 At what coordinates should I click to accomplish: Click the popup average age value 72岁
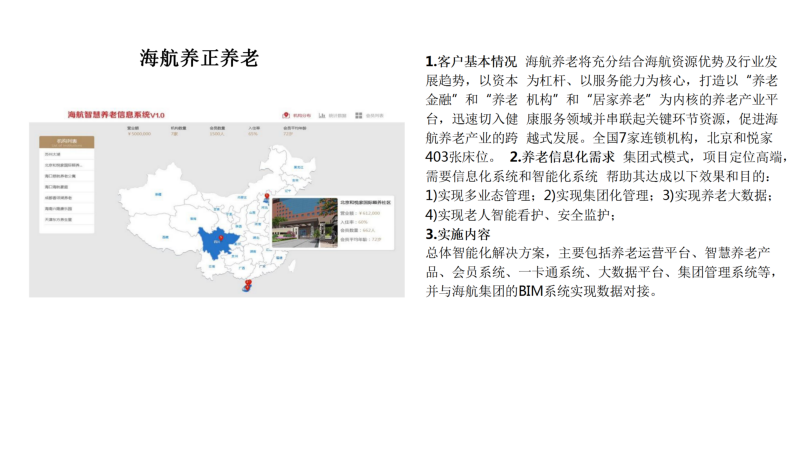pos(376,239)
